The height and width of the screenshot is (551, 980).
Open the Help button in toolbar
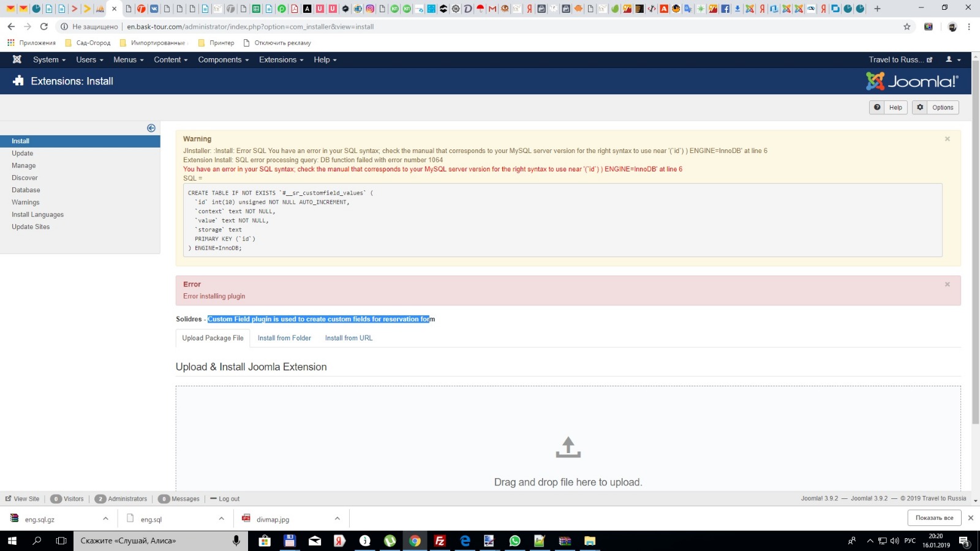tap(888, 107)
